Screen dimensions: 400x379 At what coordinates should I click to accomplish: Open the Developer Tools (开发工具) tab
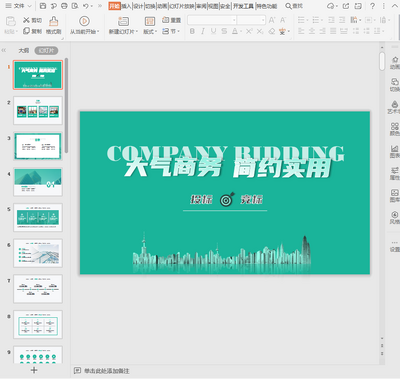pyautogui.click(x=243, y=6)
